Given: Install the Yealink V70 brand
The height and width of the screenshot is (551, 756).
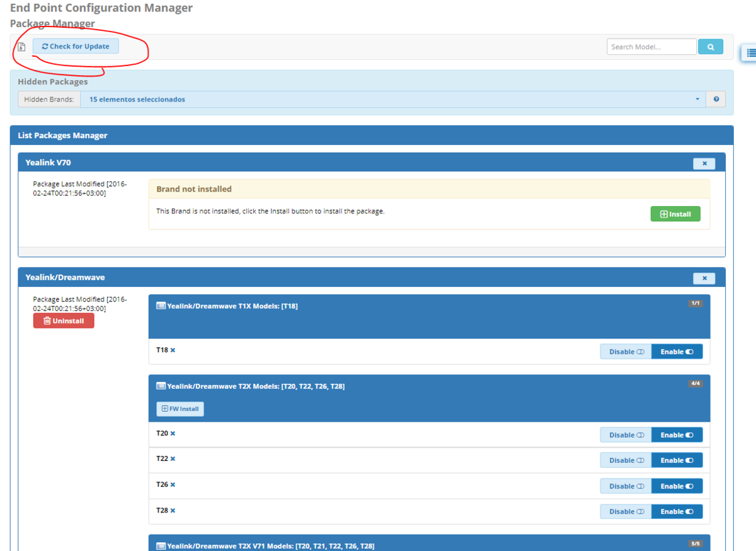Looking at the screenshot, I should pyautogui.click(x=675, y=214).
